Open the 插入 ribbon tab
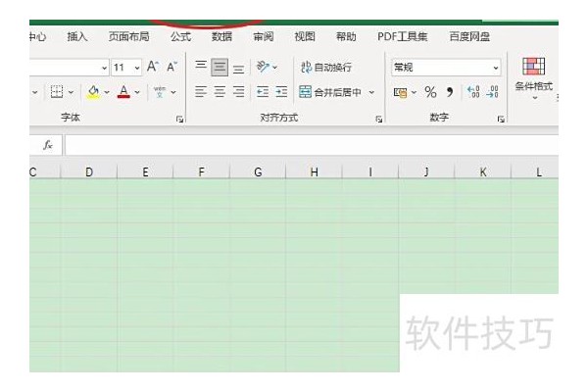 pyautogui.click(x=77, y=37)
